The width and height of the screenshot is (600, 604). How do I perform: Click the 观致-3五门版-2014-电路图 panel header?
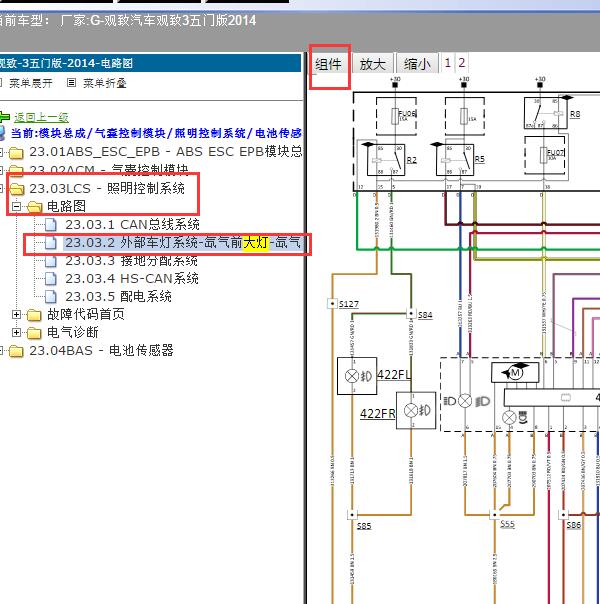[150, 63]
